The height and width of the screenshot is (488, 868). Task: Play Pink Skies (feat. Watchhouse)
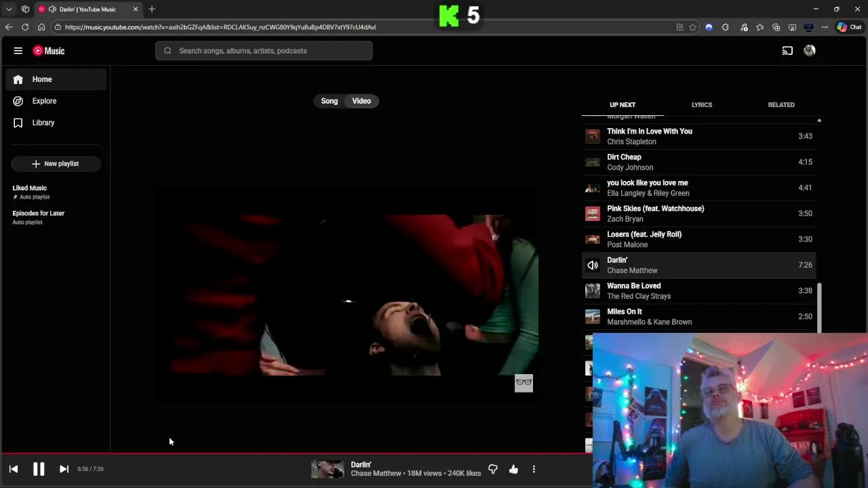pyautogui.click(x=698, y=213)
